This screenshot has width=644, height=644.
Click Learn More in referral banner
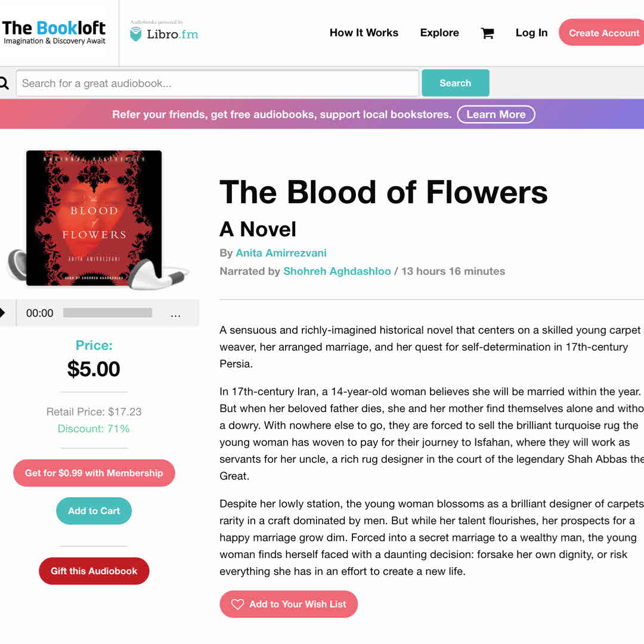pyautogui.click(x=496, y=114)
